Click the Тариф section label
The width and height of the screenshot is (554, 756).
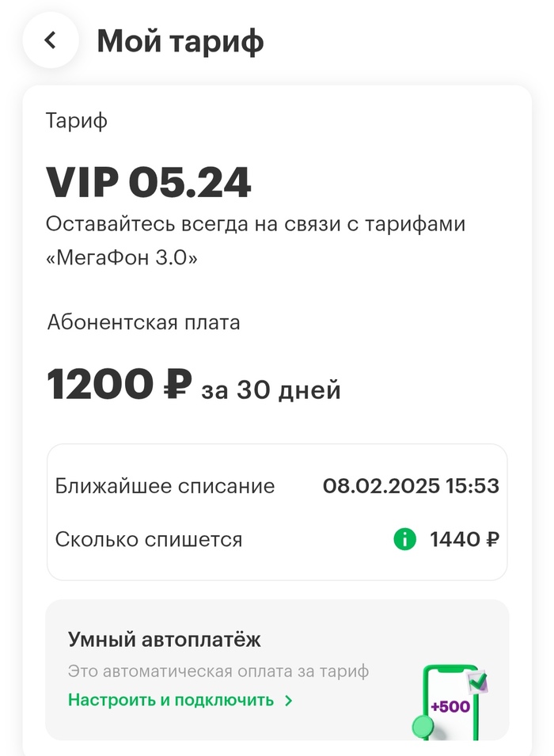tap(77, 121)
